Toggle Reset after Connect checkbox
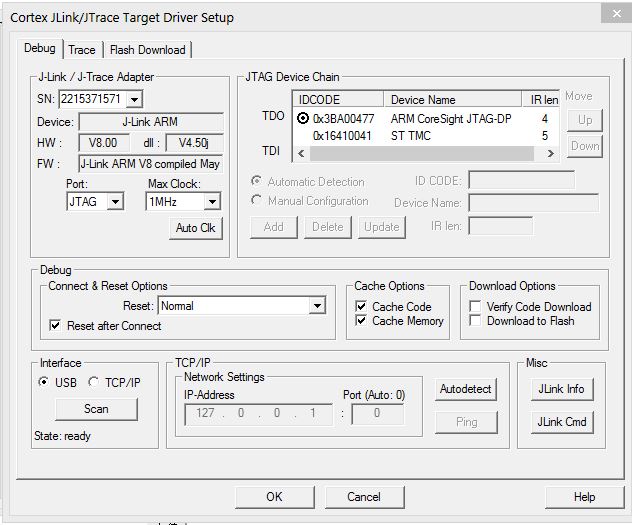Viewport: 632px width, 525px height. tap(55, 325)
